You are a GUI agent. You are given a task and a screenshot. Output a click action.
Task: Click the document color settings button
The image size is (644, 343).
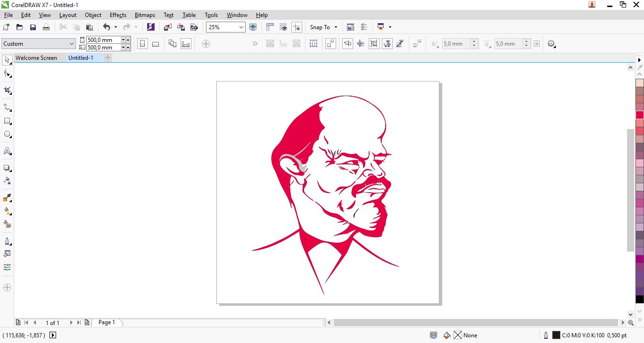tap(433, 335)
